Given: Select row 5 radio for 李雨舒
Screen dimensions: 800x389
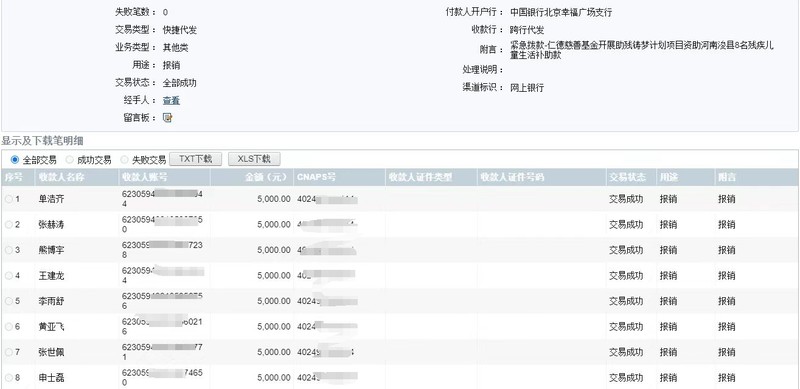Looking at the screenshot, I should coord(9,301).
